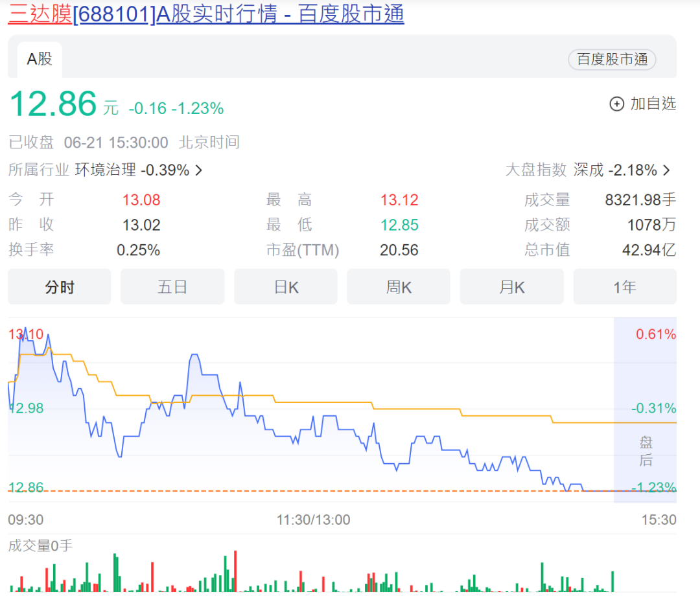Show the 周K weekly chart
The height and width of the screenshot is (607, 700).
[x=399, y=287]
